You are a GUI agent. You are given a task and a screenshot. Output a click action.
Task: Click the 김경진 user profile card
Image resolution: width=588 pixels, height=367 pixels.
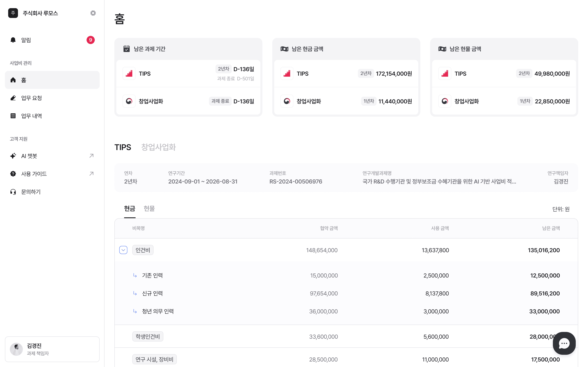pyautogui.click(x=52, y=349)
